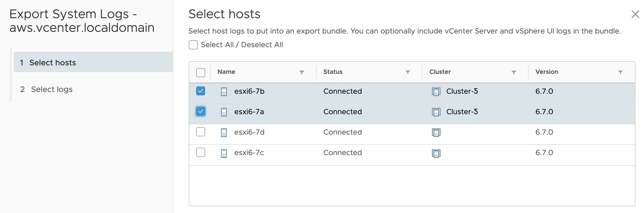
Task: Click the host icon next to esxi6-7c
Action: pos(224,153)
